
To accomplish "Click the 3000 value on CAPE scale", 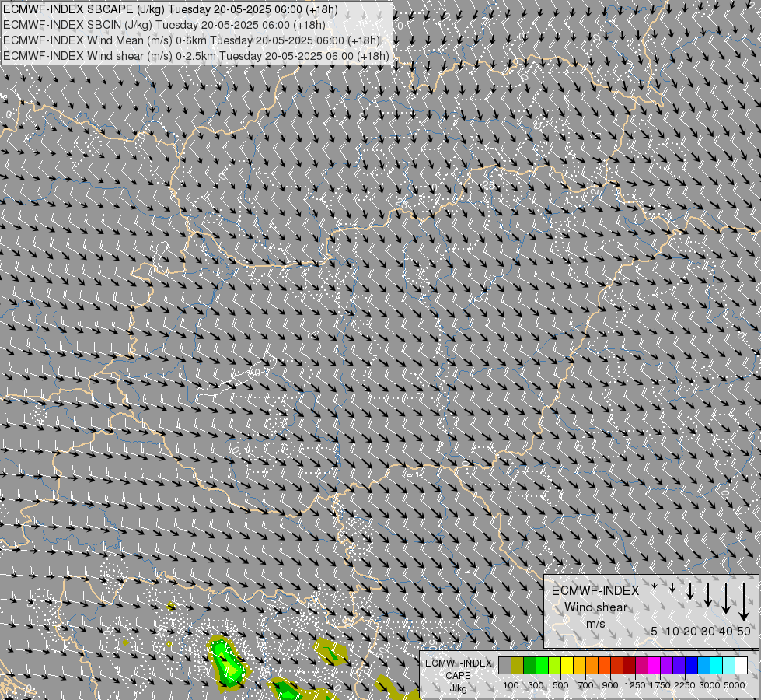I will pos(710,685).
